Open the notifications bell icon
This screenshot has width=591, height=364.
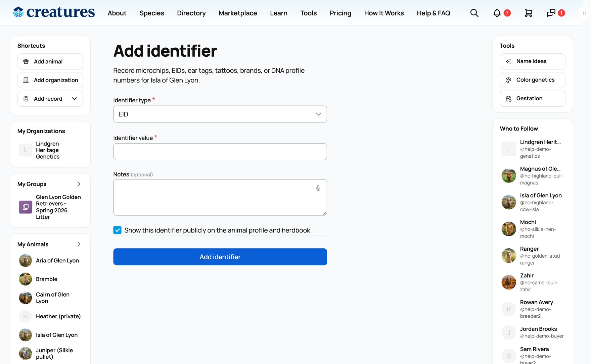[497, 13]
